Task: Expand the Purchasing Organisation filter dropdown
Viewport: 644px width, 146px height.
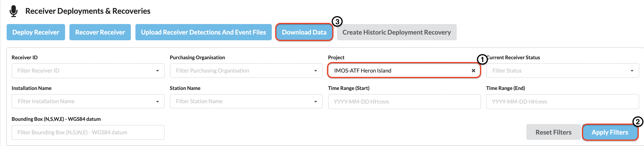Action: 316,71
